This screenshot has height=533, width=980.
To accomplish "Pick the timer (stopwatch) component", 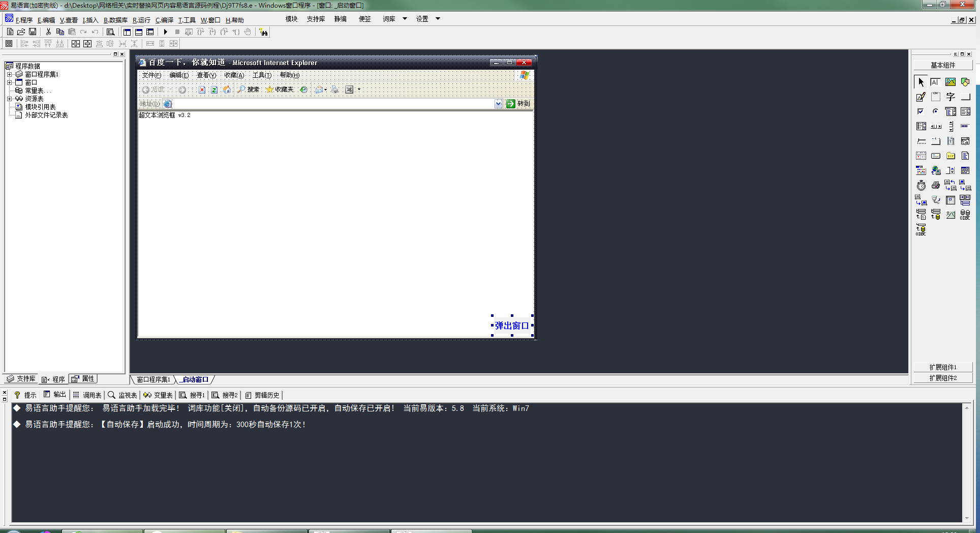I will pyautogui.click(x=921, y=185).
